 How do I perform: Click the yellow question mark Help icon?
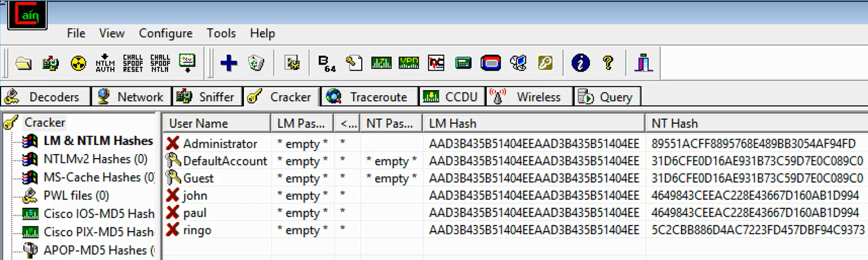607,63
